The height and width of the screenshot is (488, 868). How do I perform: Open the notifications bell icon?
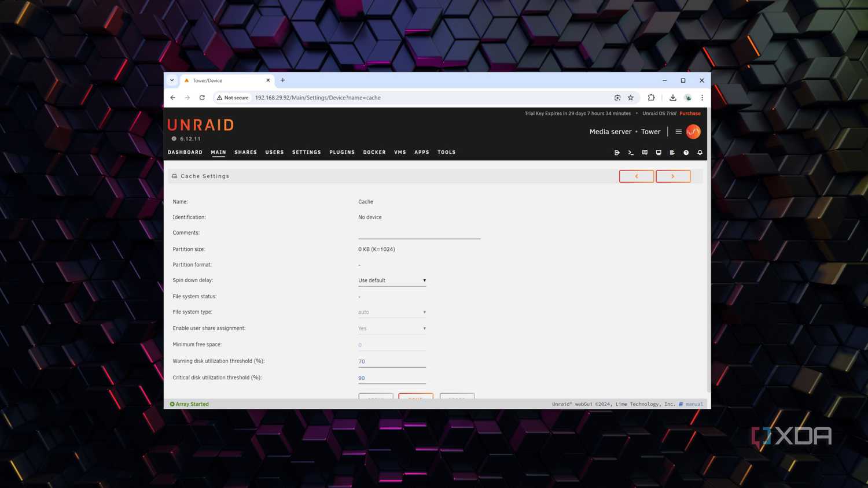coord(700,153)
